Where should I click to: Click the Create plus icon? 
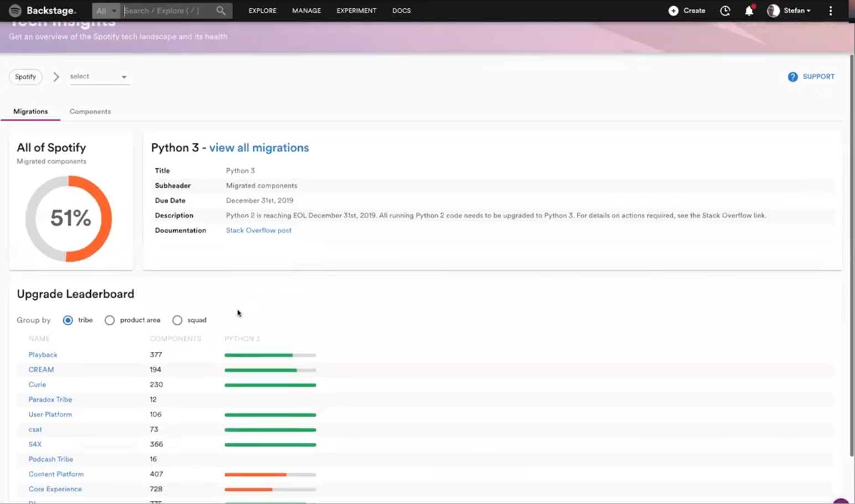(673, 11)
